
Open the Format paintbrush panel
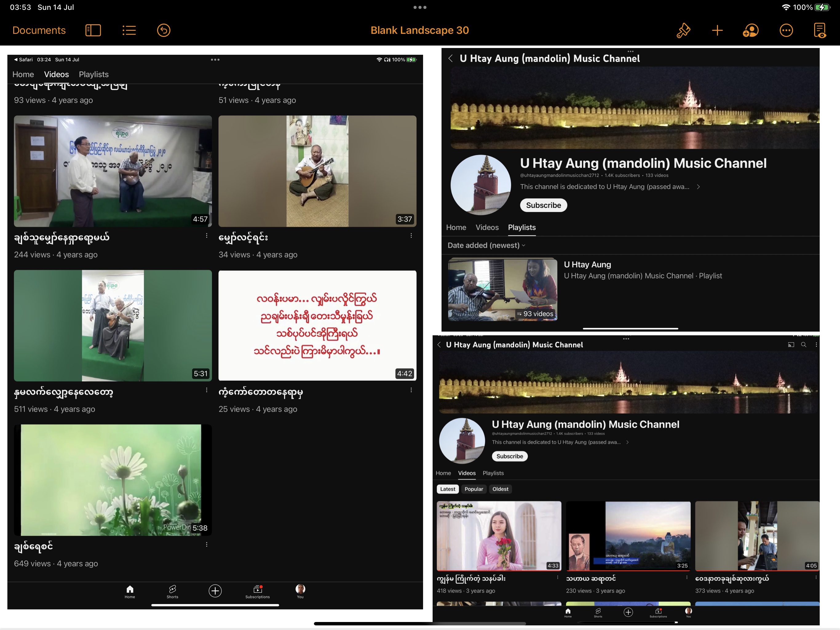(683, 30)
